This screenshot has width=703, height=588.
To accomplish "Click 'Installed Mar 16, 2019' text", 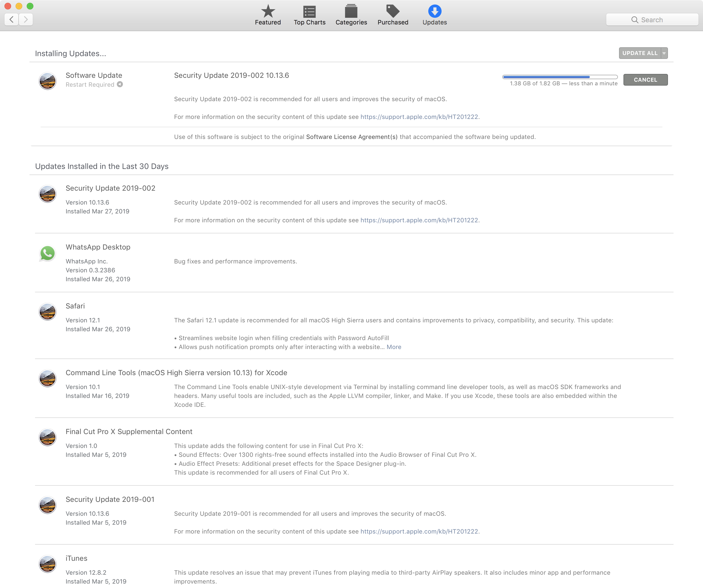I will tap(97, 396).
